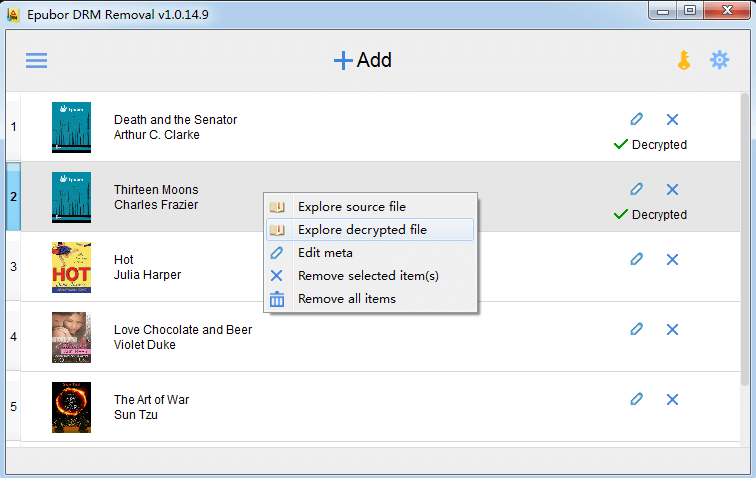The width and height of the screenshot is (756, 478).
Task: Edit meta for Love Chocolate and Beer
Action: pos(636,329)
